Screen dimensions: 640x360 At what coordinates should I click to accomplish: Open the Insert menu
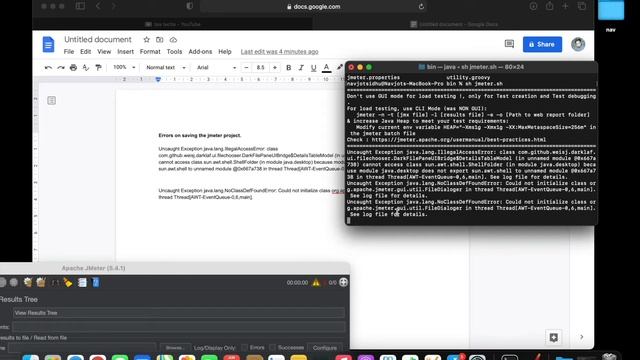tap(125, 52)
